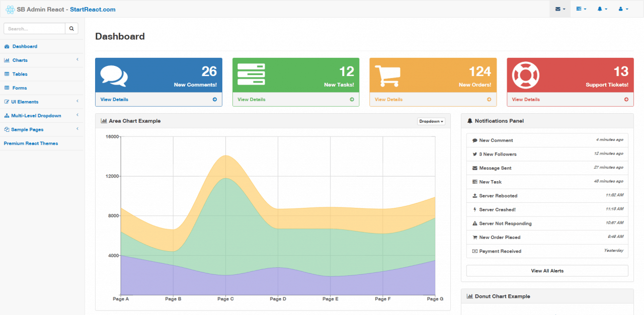
Task: View Details of New Comments card
Action: tap(114, 100)
